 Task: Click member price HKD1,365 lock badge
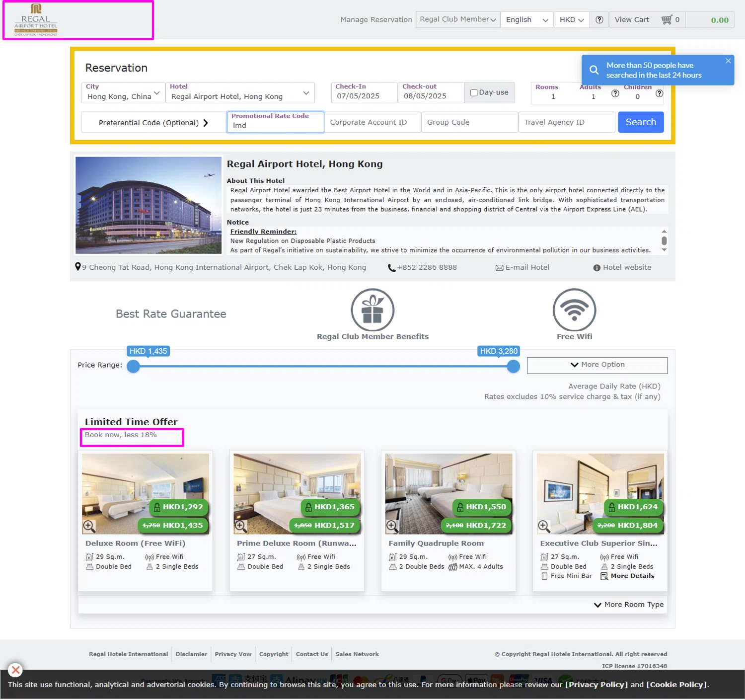pyautogui.click(x=330, y=507)
